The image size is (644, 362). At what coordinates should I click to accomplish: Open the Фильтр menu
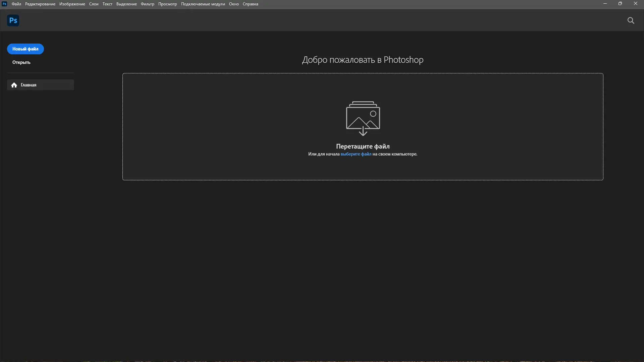point(147,4)
